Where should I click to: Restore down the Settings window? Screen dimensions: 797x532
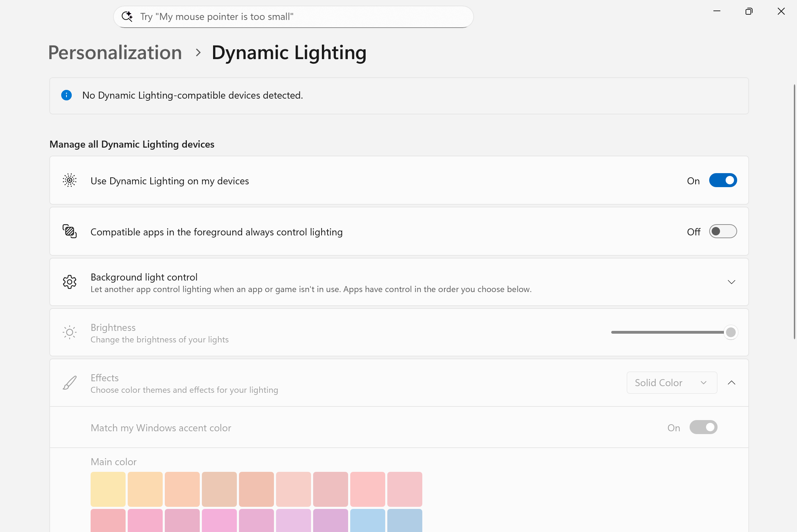749,11
